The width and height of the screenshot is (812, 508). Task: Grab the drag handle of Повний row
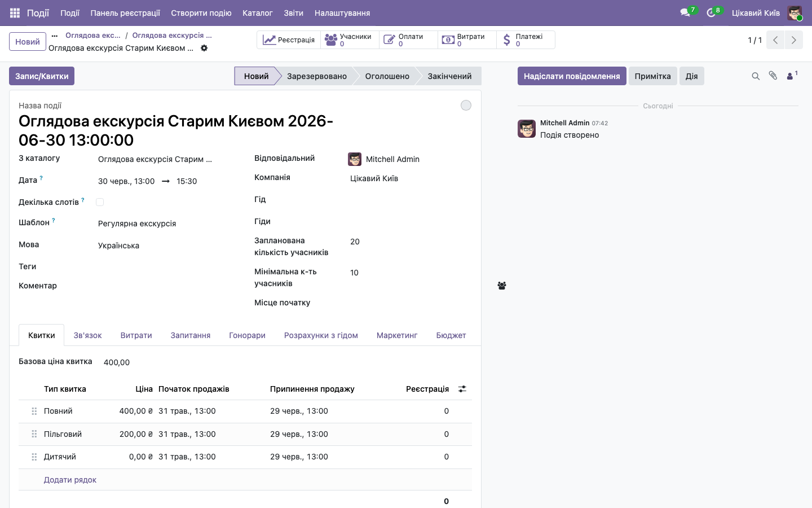tap(34, 411)
